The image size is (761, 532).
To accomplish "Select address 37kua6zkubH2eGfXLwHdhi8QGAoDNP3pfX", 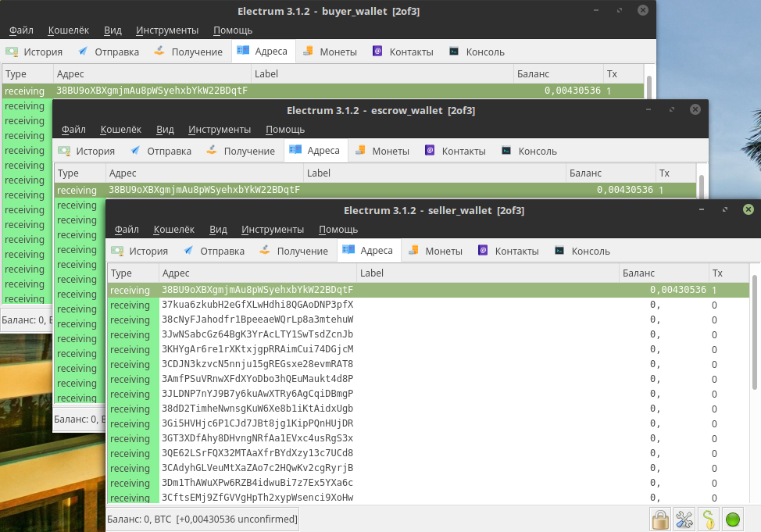I will pos(428,305).
